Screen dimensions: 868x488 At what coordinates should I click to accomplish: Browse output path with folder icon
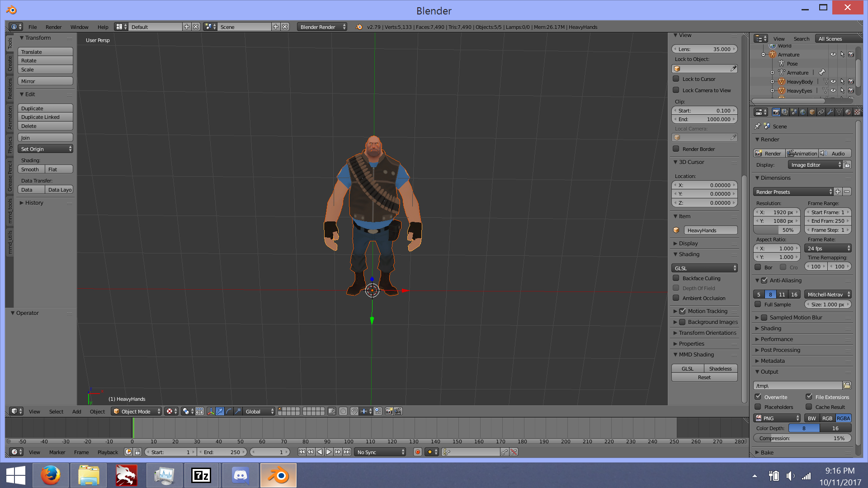847,385
